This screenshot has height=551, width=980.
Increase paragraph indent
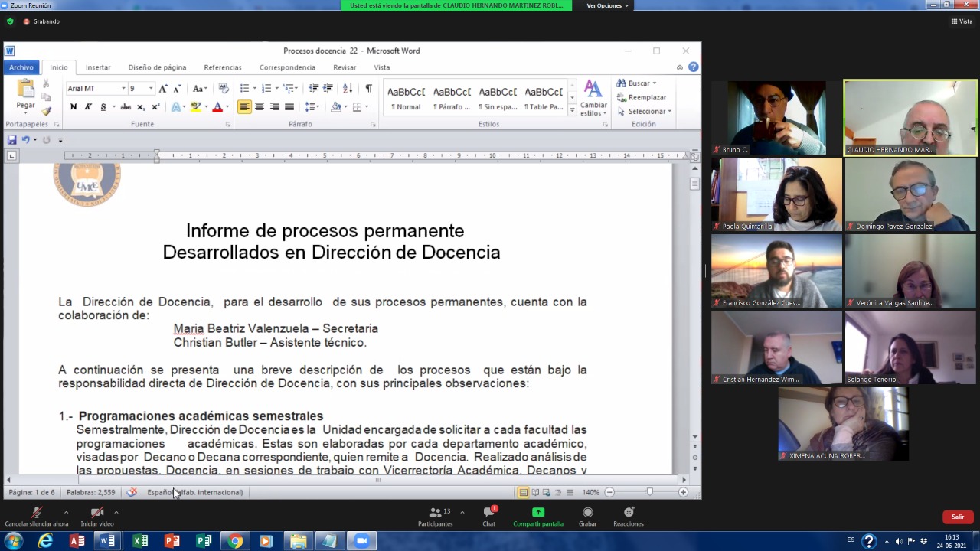328,89
